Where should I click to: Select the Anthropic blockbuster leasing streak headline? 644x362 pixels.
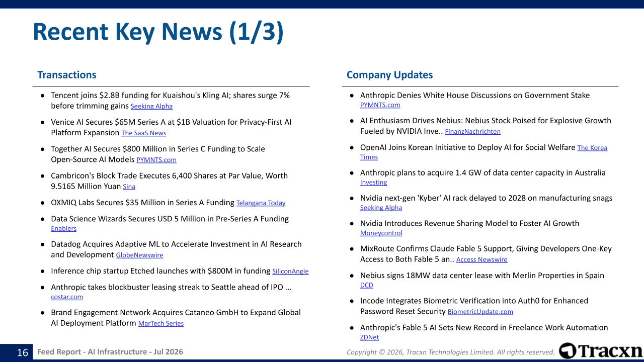pos(172,287)
